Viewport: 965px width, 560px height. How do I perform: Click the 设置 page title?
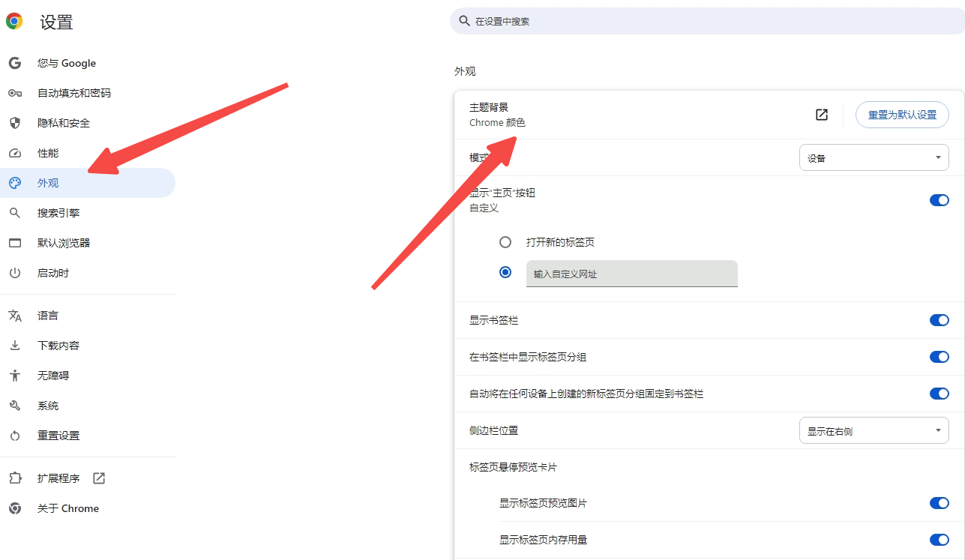pos(56,22)
